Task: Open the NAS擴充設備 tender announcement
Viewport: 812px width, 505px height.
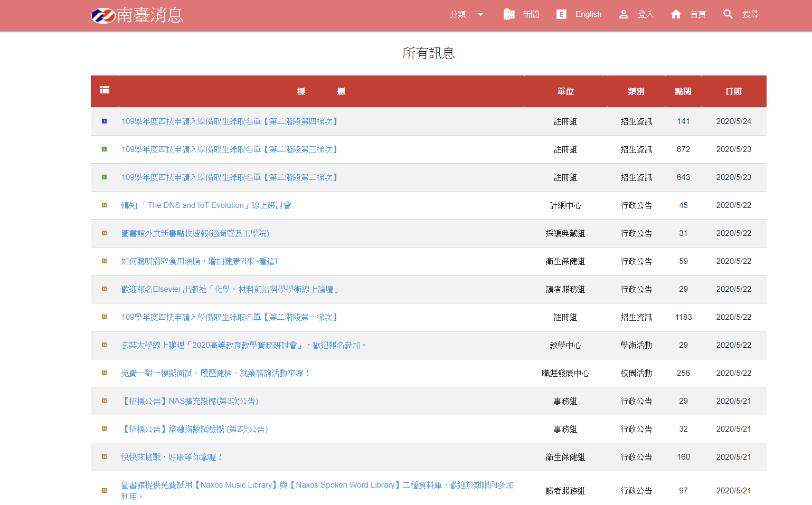Action: pos(190,401)
